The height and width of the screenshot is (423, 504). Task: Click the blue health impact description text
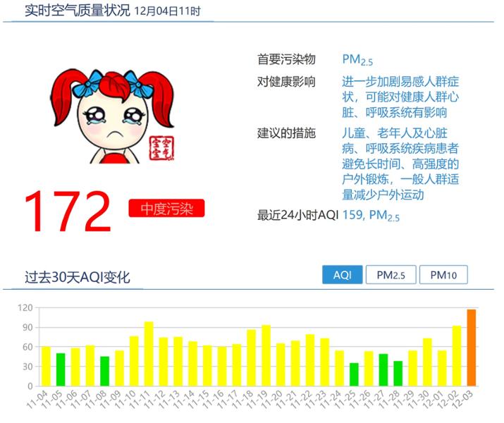(x=400, y=97)
